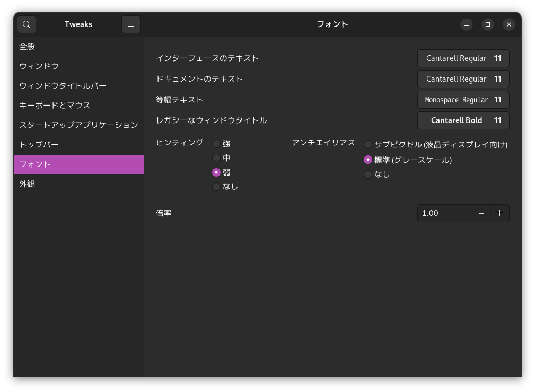Choose なし under ヒンティング
The height and width of the screenshot is (392, 535).
pyautogui.click(x=216, y=187)
